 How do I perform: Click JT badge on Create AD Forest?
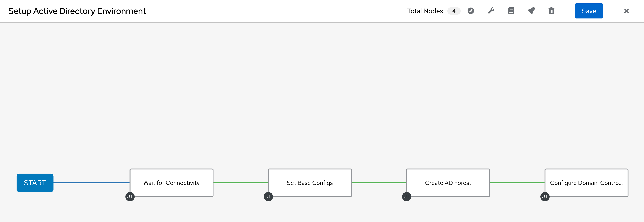click(x=406, y=196)
